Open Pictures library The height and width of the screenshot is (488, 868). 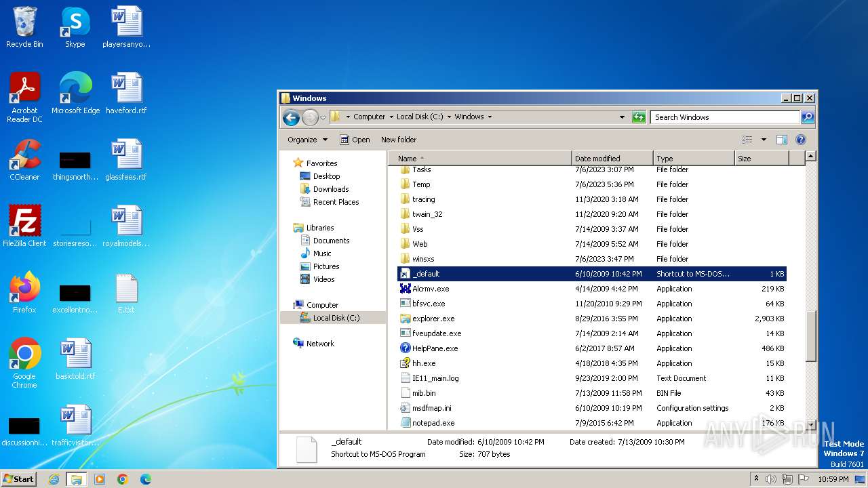(326, 266)
